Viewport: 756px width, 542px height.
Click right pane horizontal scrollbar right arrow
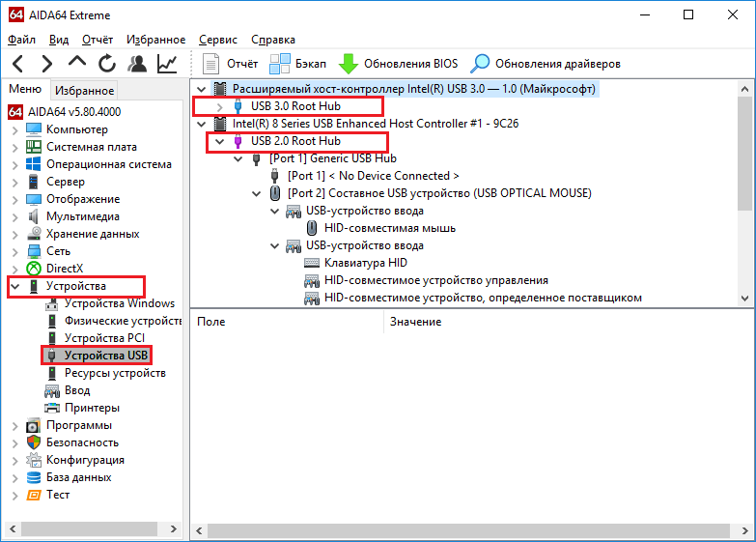(745, 530)
